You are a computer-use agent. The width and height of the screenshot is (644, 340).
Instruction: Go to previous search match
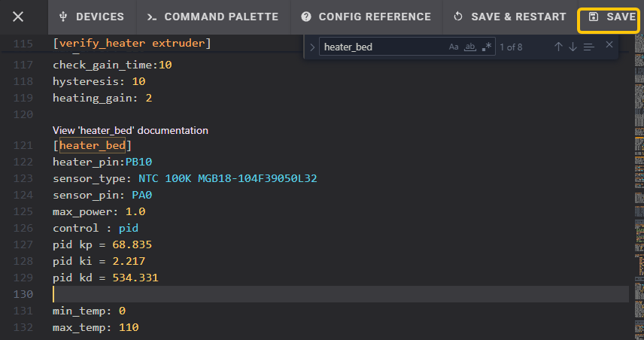[558, 47]
